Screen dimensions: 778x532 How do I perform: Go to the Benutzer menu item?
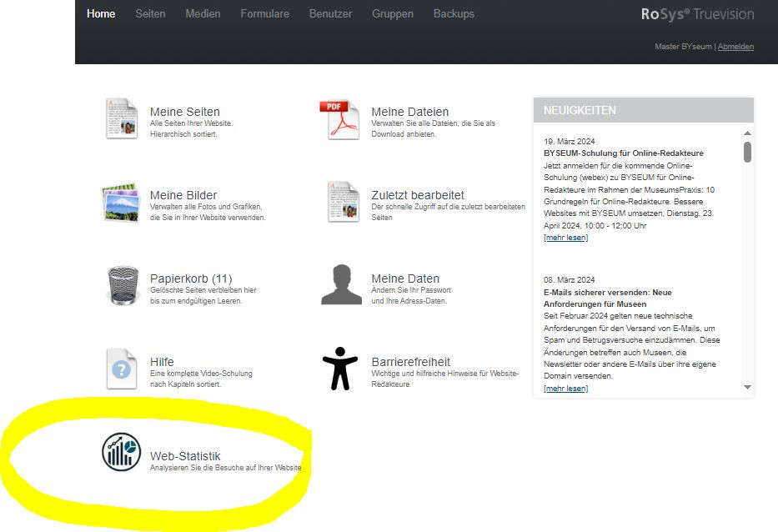click(x=330, y=14)
